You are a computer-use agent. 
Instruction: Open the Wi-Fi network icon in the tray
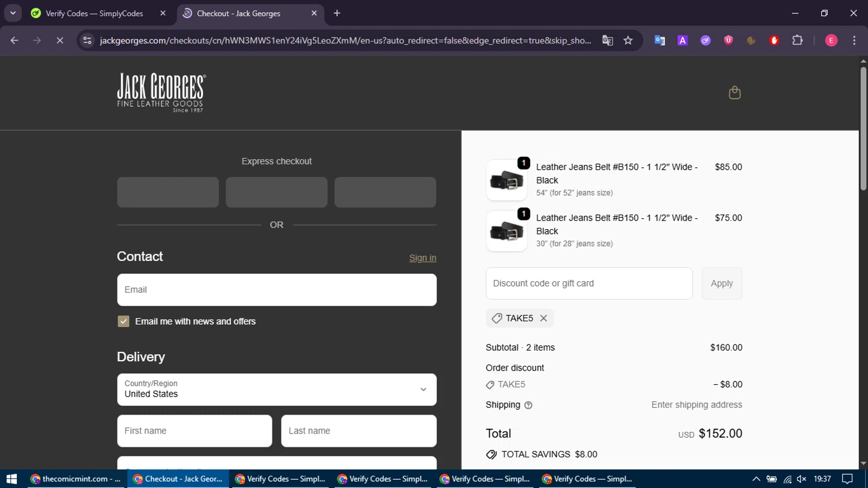click(x=787, y=479)
